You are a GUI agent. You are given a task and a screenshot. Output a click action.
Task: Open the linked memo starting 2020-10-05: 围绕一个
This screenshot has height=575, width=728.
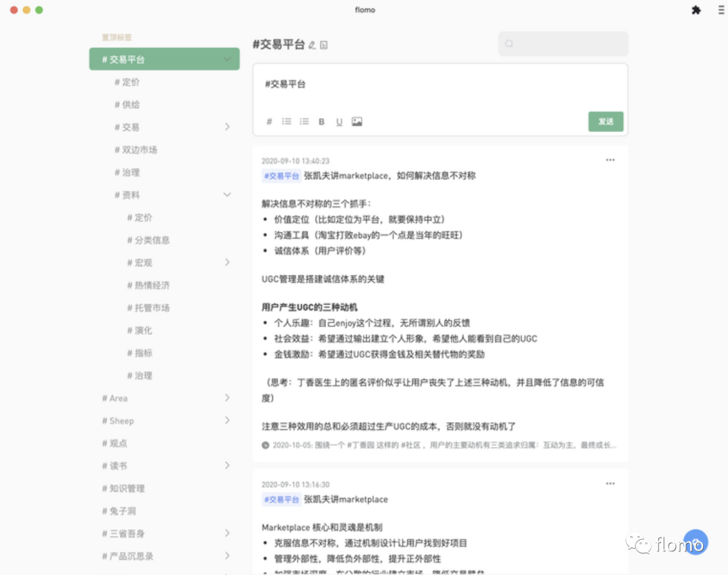[x=444, y=445]
